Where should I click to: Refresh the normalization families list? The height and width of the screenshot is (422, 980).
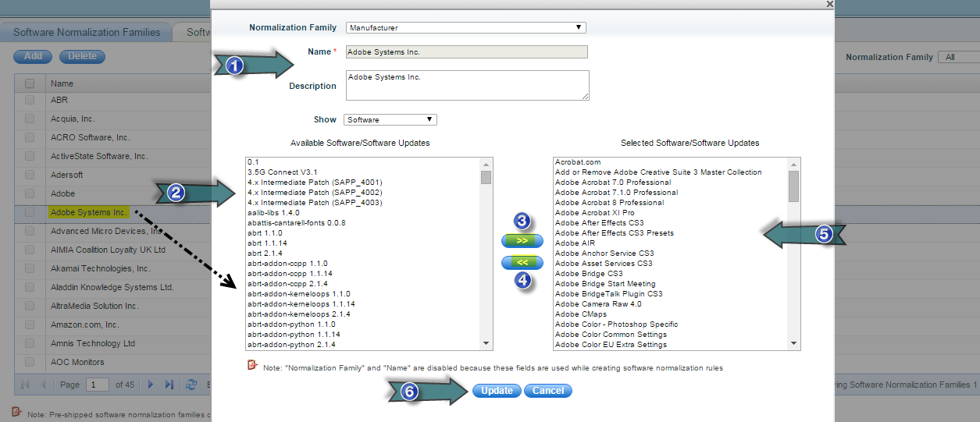191,385
